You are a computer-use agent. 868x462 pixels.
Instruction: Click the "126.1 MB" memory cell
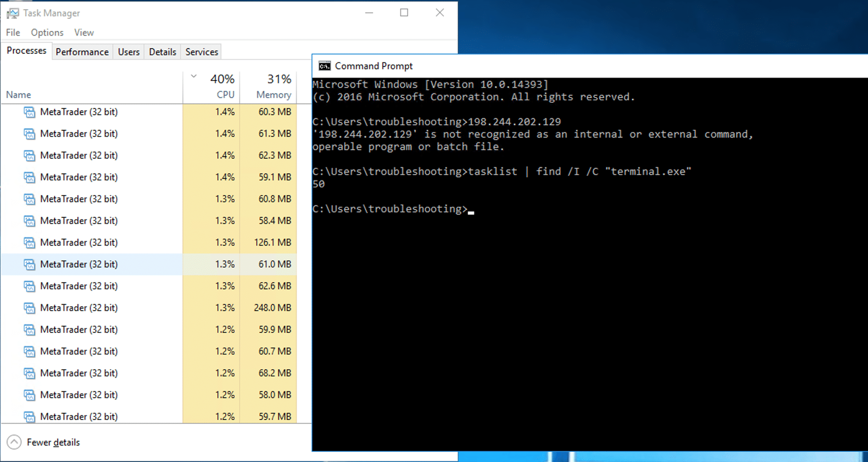click(x=273, y=243)
